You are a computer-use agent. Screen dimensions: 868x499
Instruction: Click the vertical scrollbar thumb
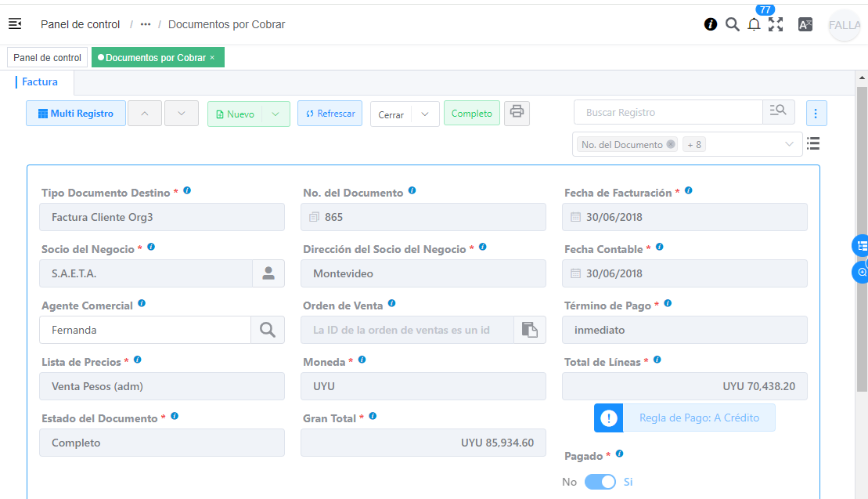(862, 239)
